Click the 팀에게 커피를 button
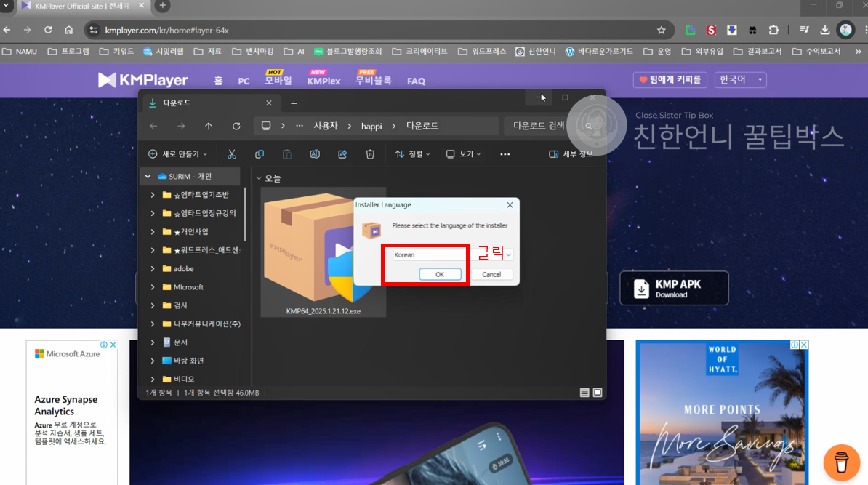The width and height of the screenshot is (868, 485). tap(670, 80)
